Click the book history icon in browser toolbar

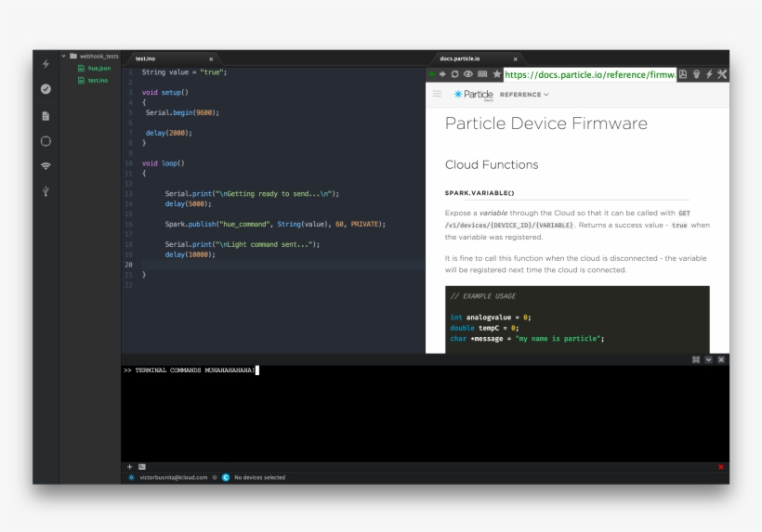pos(482,74)
